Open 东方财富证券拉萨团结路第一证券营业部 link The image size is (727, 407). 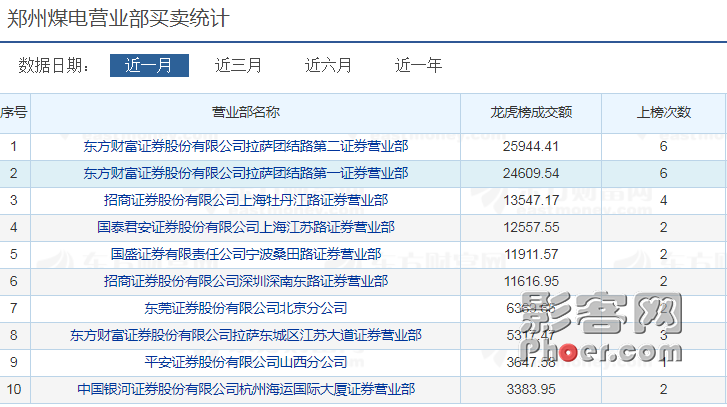point(246,173)
